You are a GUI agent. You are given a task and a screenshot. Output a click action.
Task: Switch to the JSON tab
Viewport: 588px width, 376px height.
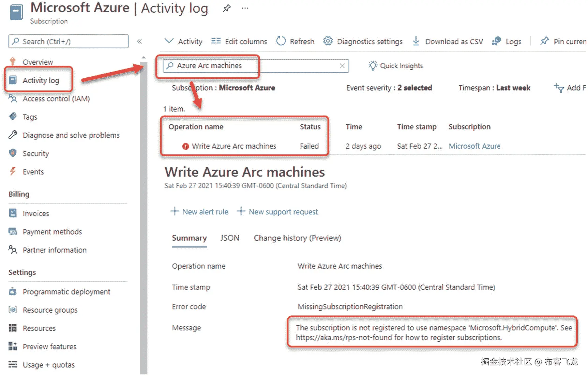click(230, 238)
